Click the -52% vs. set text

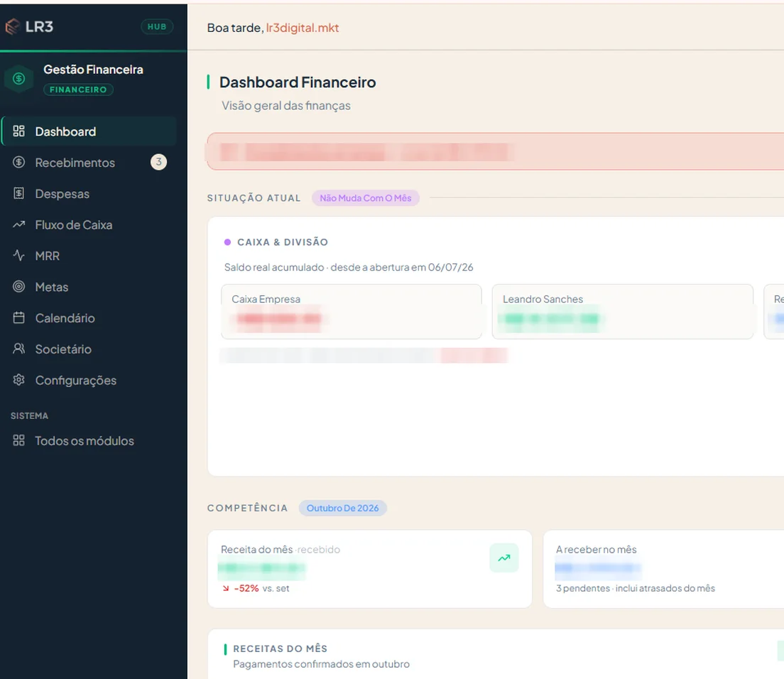tap(261, 589)
